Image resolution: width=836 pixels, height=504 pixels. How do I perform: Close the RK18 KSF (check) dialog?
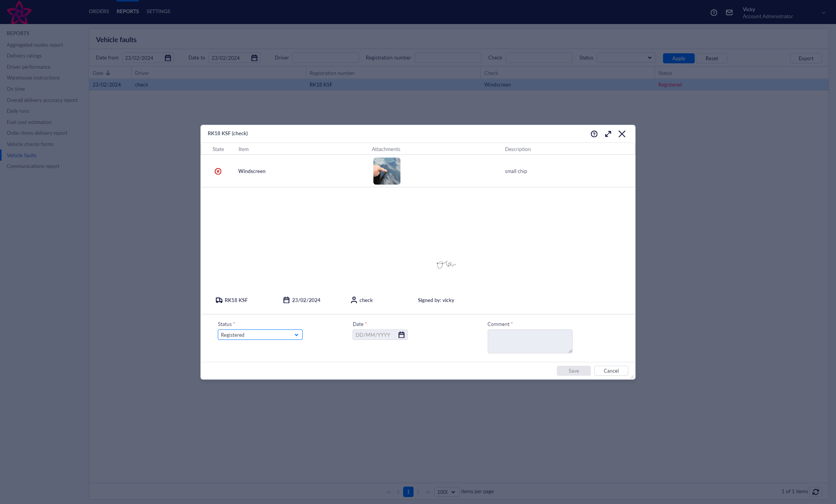622,134
